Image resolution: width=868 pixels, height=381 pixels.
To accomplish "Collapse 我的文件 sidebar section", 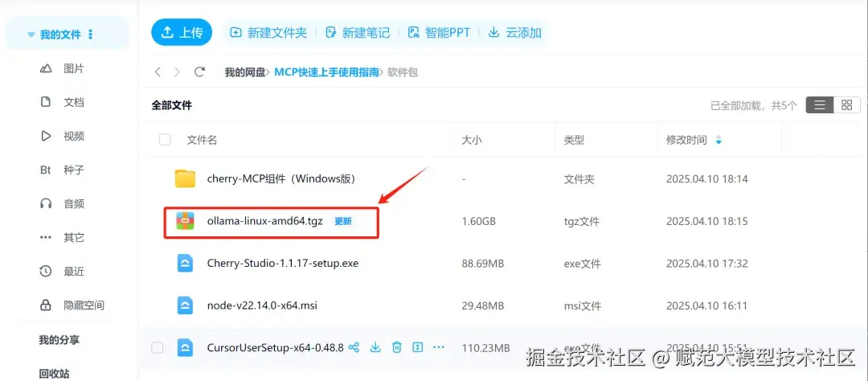I will click(x=31, y=35).
